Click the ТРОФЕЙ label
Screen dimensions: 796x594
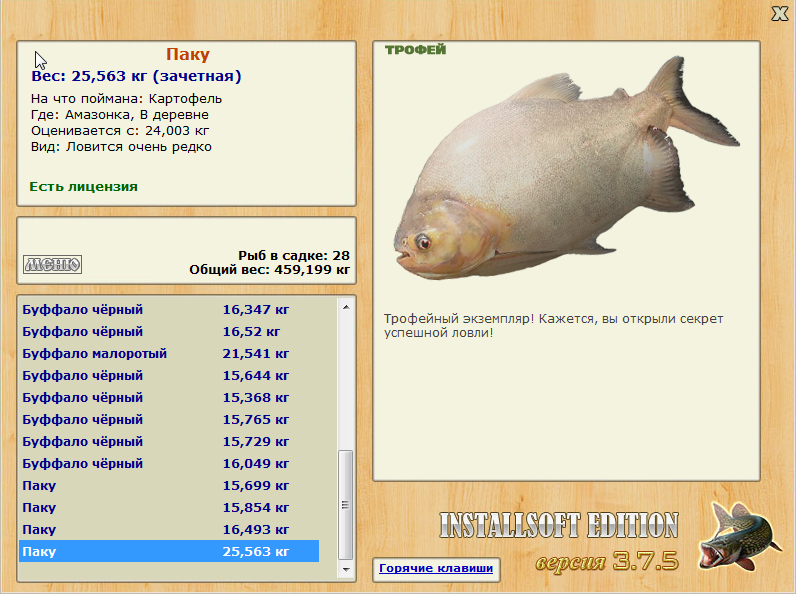[415, 50]
